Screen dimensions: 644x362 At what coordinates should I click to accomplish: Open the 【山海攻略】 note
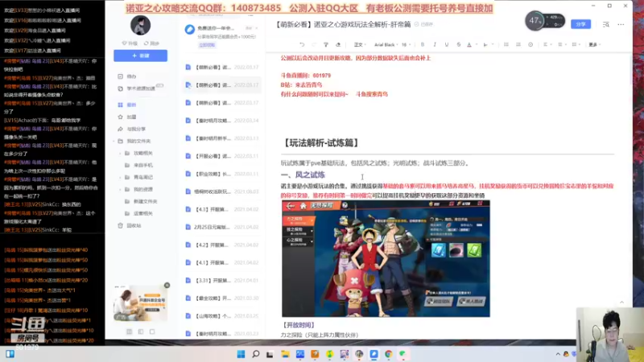point(222,316)
